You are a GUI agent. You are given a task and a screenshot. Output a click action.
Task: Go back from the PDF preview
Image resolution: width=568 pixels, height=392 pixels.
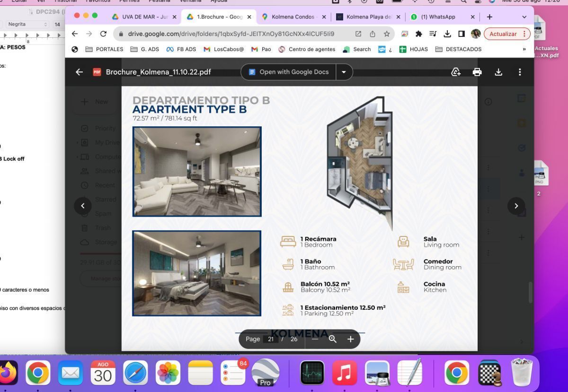pyautogui.click(x=79, y=72)
